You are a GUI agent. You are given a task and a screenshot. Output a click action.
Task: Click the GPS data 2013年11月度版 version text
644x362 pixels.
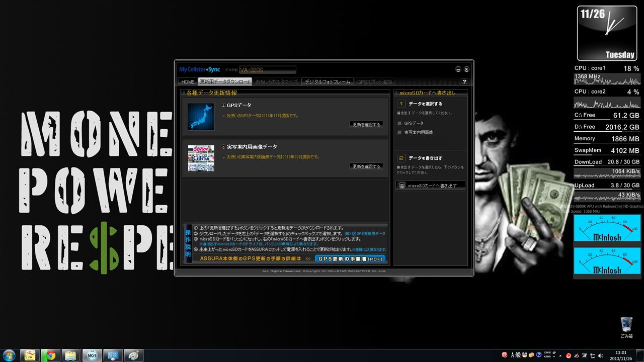pyautogui.click(x=262, y=116)
